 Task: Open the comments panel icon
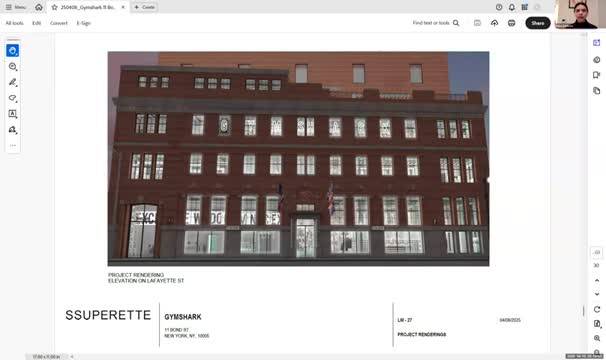(x=596, y=60)
